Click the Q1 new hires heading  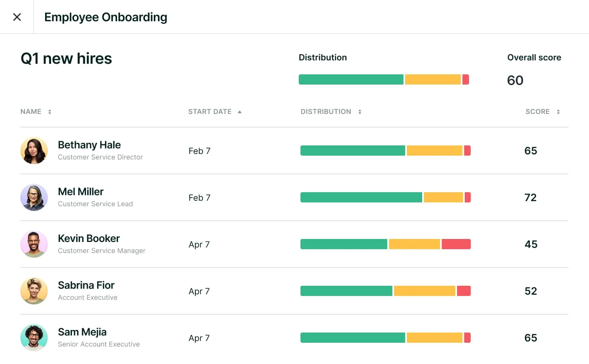[x=66, y=59]
